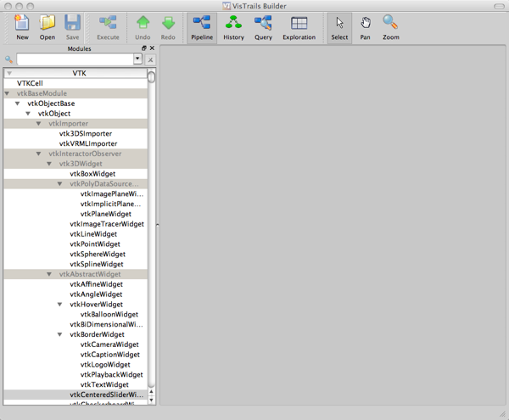509x420 pixels.
Task: Click the scrollbar up arrow
Action: (151, 392)
